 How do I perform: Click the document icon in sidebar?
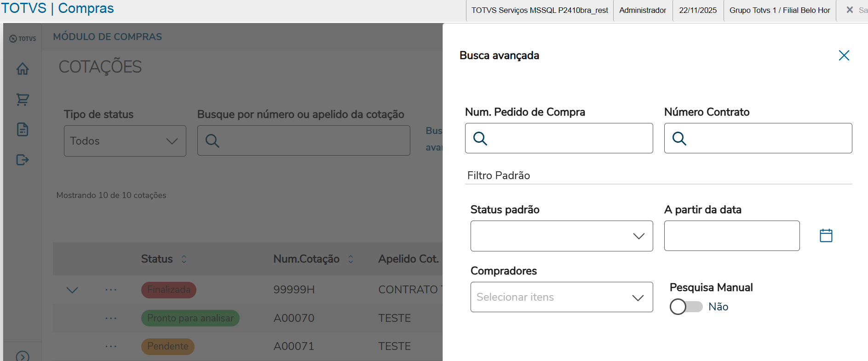click(23, 129)
